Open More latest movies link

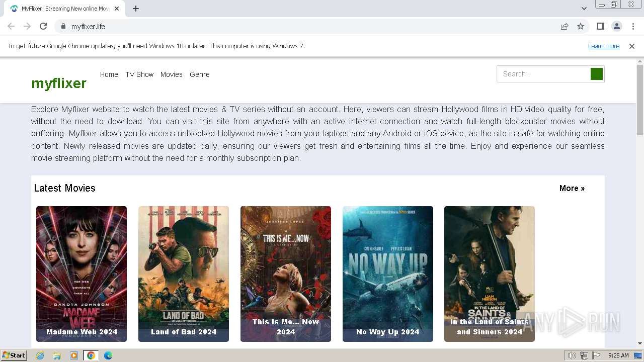pos(572,188)
